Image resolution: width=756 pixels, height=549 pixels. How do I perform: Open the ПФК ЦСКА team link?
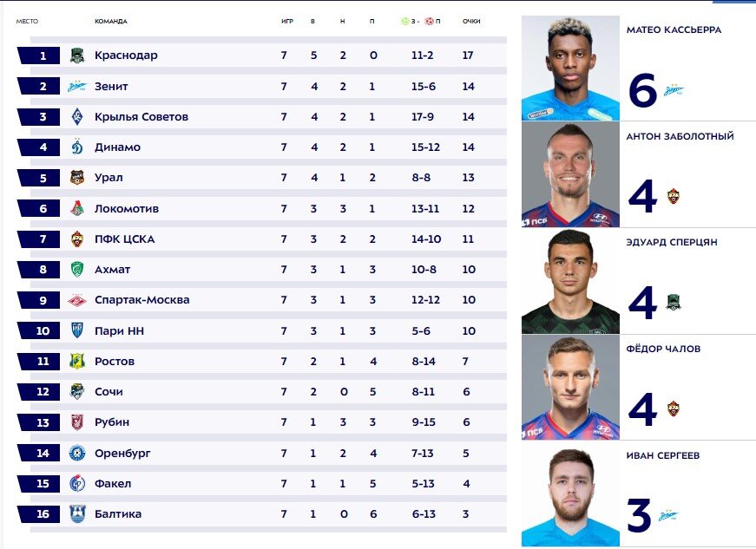[x=124, y=239]
